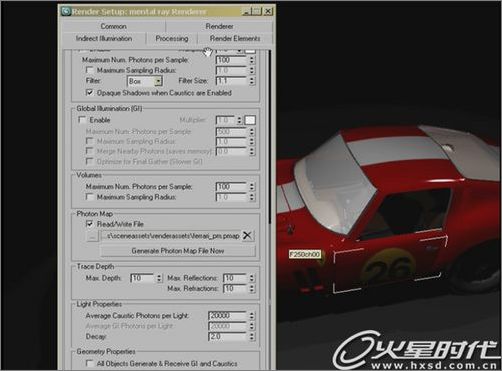Click Average Caustic Photons per Light field
The image size is (502, 371).
tap(228, 315)
